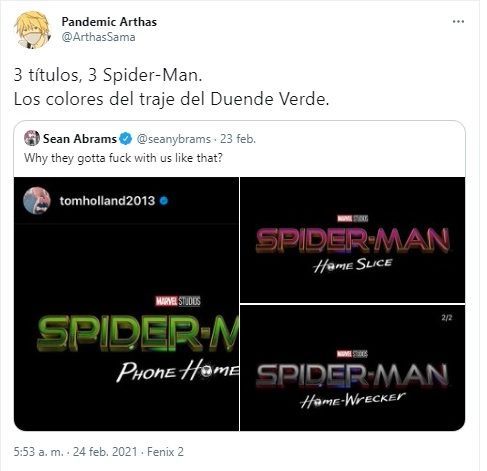Click Marvel Studios logo above Phone Home
487x471 pixels.
click(x=178, y=301)
